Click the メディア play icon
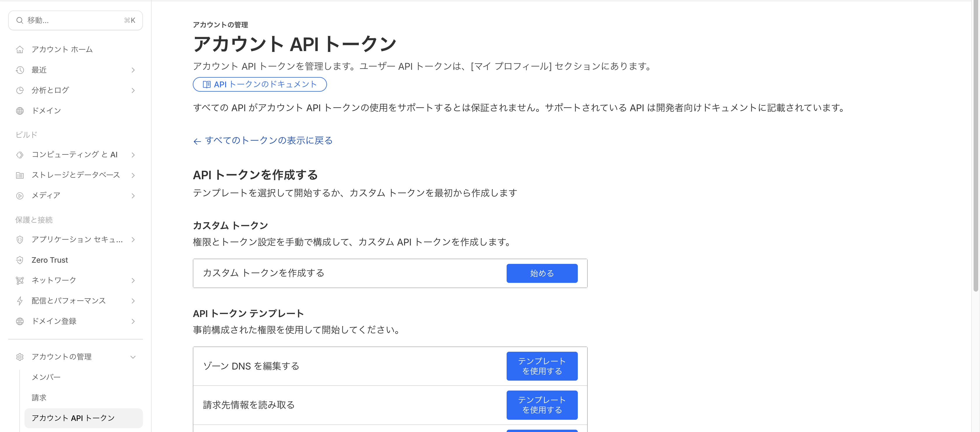 click(x=20, y=195)
